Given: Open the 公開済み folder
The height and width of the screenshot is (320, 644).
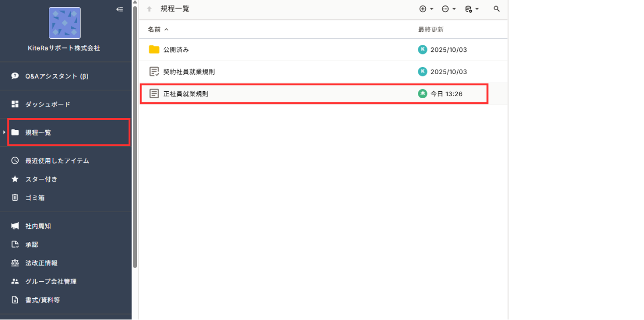Looking at the screenshot, I should (176, 49).
